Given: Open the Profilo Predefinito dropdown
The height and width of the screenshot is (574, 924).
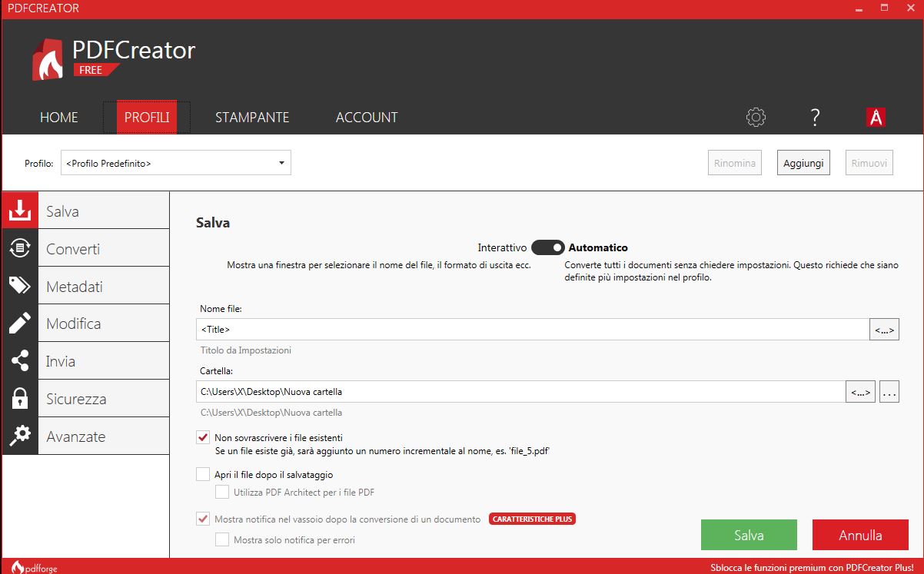Looking at the screenshot, I should point(176,163).
